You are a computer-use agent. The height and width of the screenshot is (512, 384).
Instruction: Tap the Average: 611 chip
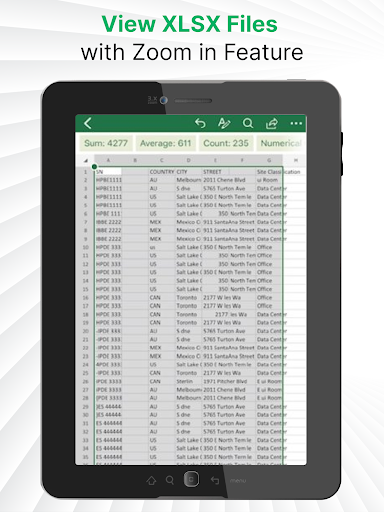166,143
